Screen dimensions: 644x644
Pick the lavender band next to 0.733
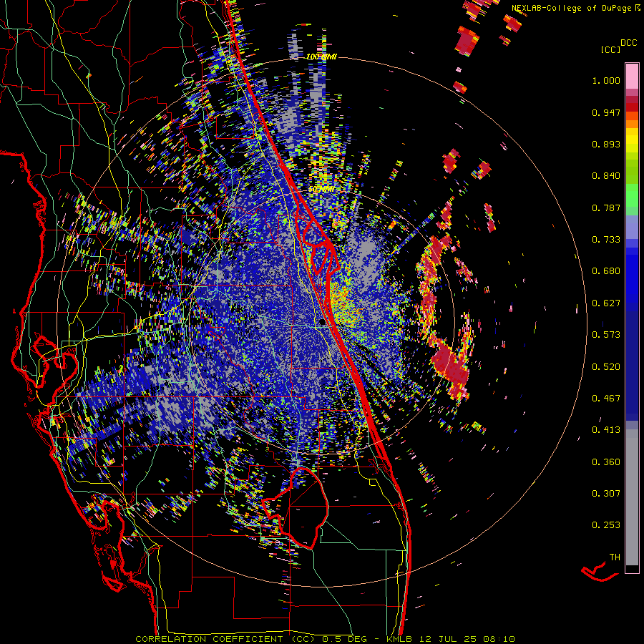632,227
